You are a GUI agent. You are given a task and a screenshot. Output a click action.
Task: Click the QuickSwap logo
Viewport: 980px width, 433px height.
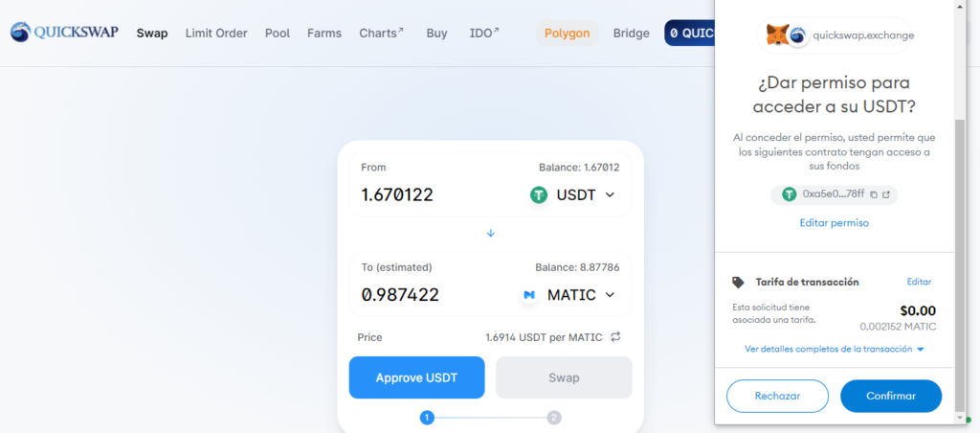pyautogui.click(x=65, y=33)
